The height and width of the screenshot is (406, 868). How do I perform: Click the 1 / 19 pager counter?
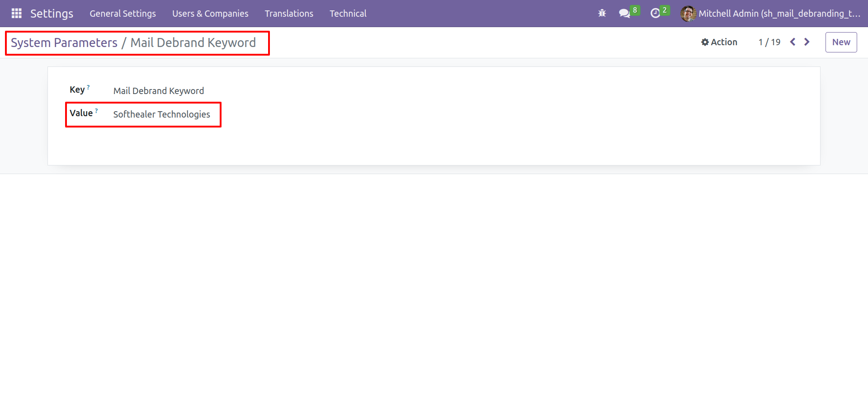click(x=769, y=42)
